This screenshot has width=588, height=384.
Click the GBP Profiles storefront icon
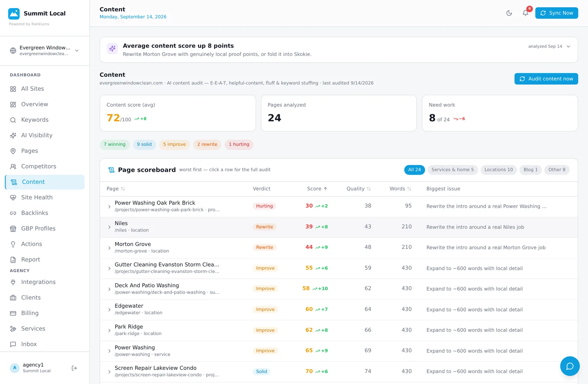point(13,229)
